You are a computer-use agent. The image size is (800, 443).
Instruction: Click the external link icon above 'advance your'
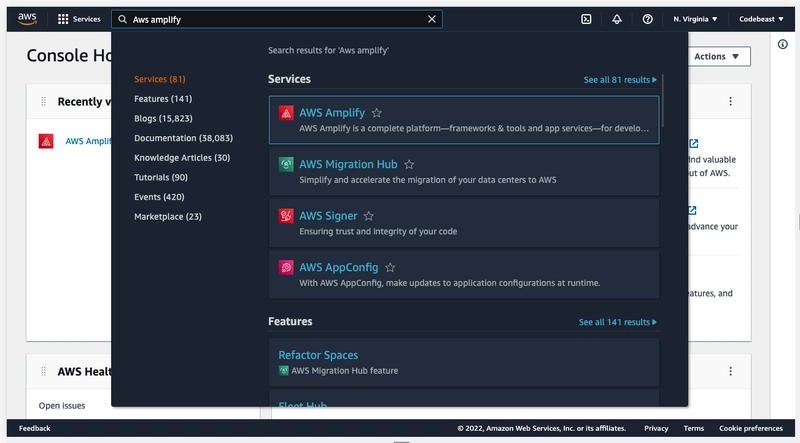coord(692,210)
